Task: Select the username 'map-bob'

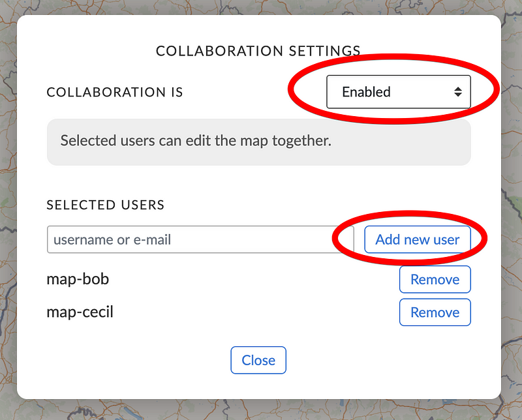Action: pos(78,279)
